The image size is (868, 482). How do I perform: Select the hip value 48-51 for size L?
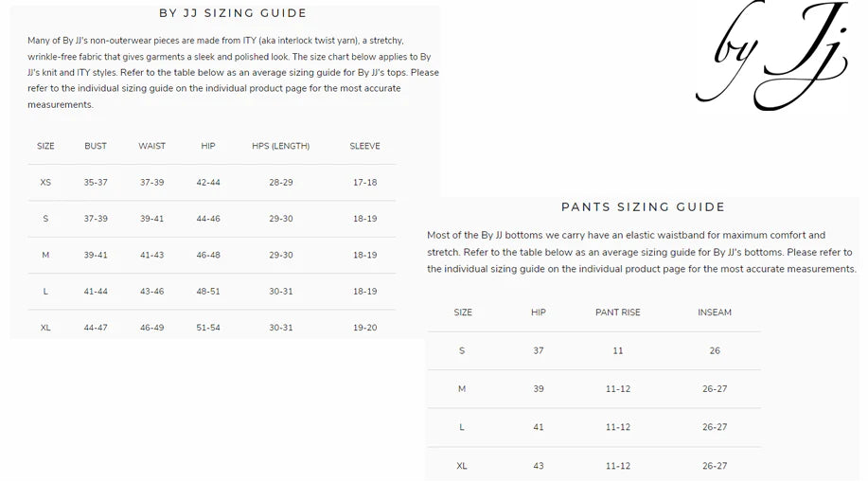(x=208, y=292)
